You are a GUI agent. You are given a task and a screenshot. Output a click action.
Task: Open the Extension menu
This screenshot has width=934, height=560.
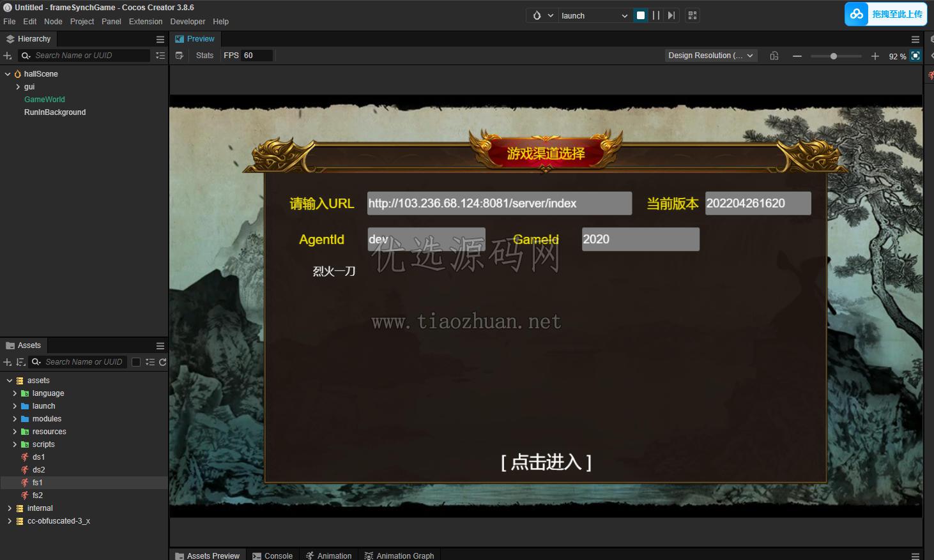146,22
